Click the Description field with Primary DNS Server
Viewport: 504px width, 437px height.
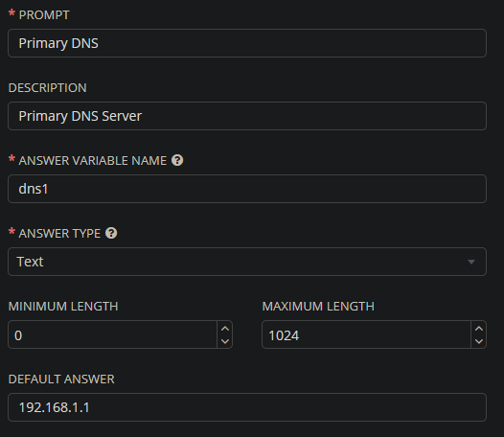coord(247,116)
